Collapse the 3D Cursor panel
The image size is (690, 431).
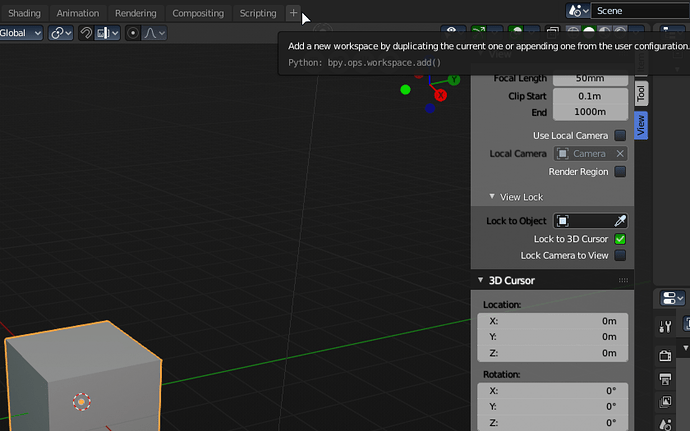coord(481,280)
